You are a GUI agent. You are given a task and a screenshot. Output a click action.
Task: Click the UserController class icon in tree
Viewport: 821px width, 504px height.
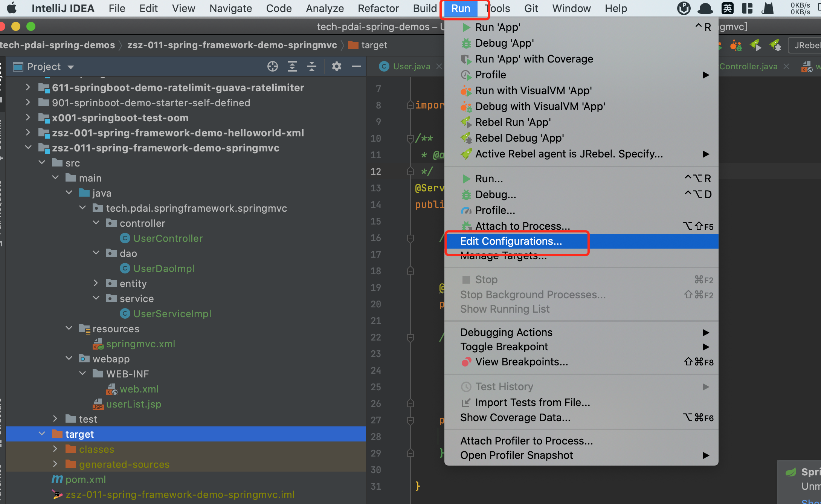click(125, 238)
